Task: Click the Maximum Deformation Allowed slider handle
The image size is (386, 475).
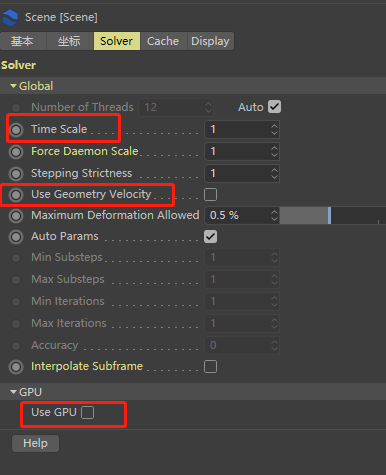Action: 329,215
